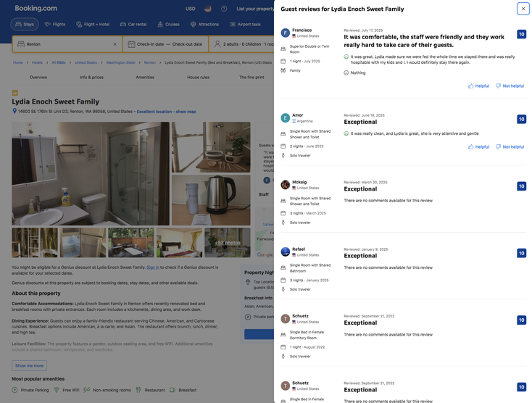The width and height of the screenshot is (532, 403).
Task: Open the Info & prices tab
Action: 91,78
